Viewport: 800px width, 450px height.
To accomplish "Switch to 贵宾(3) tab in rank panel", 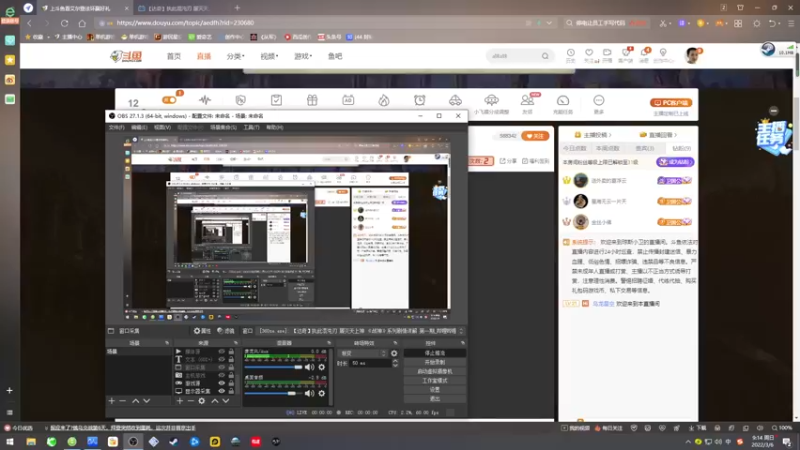I will pyautogui.click(x=644, y=148).
